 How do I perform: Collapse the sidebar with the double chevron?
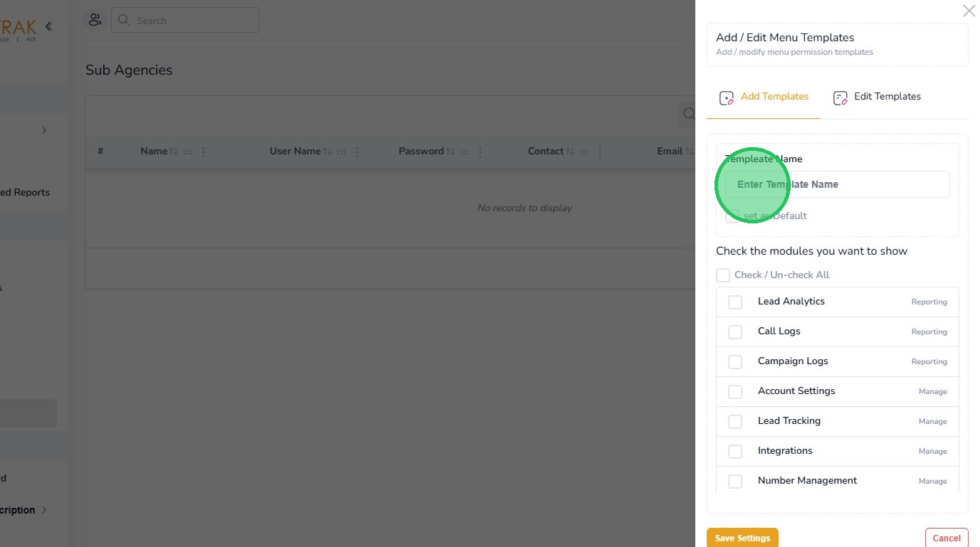pyautogui.click(x=48, y=26)
